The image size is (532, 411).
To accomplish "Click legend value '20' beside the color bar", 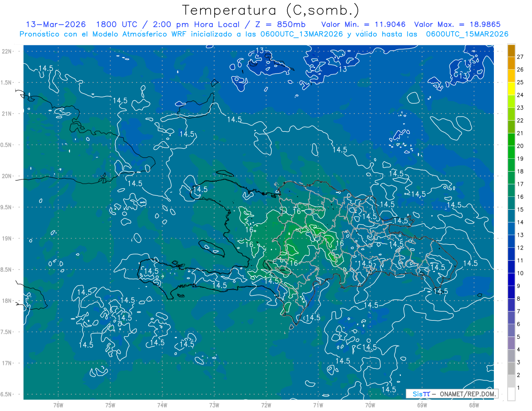I will coord(520,146).
